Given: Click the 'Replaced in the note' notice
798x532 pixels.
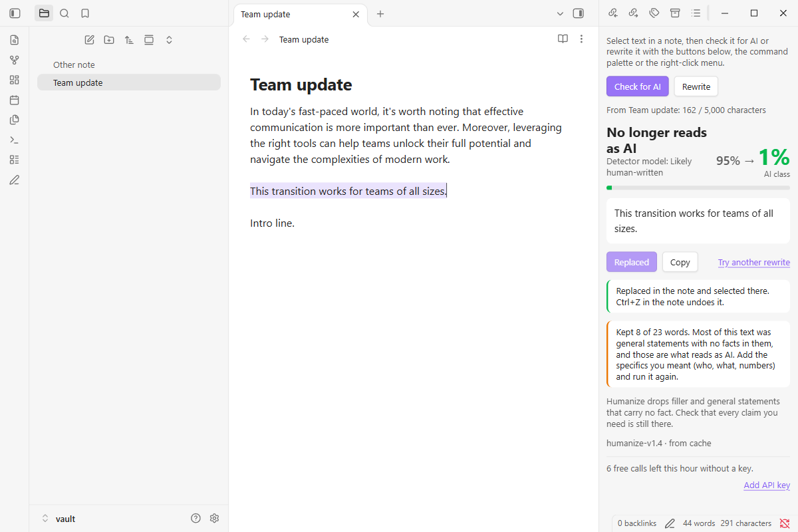Looking at the screenshot, I should click(698, 297).
